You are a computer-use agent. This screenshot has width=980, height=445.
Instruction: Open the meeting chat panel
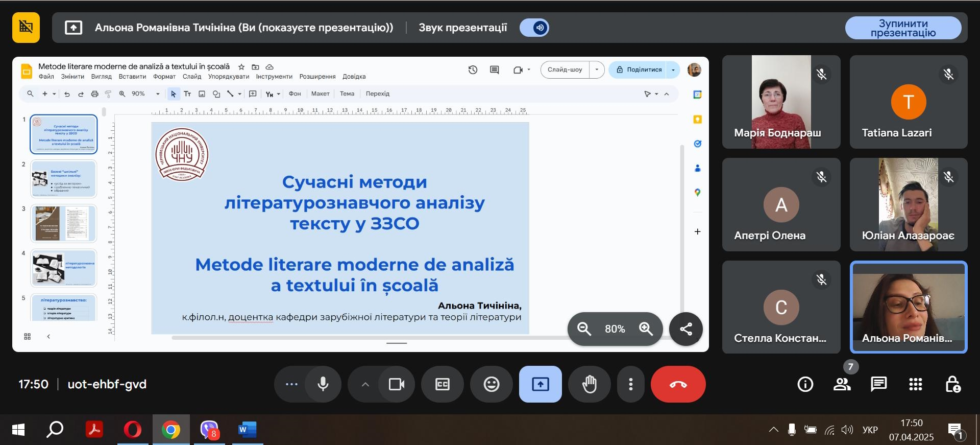tap(878, 384)
